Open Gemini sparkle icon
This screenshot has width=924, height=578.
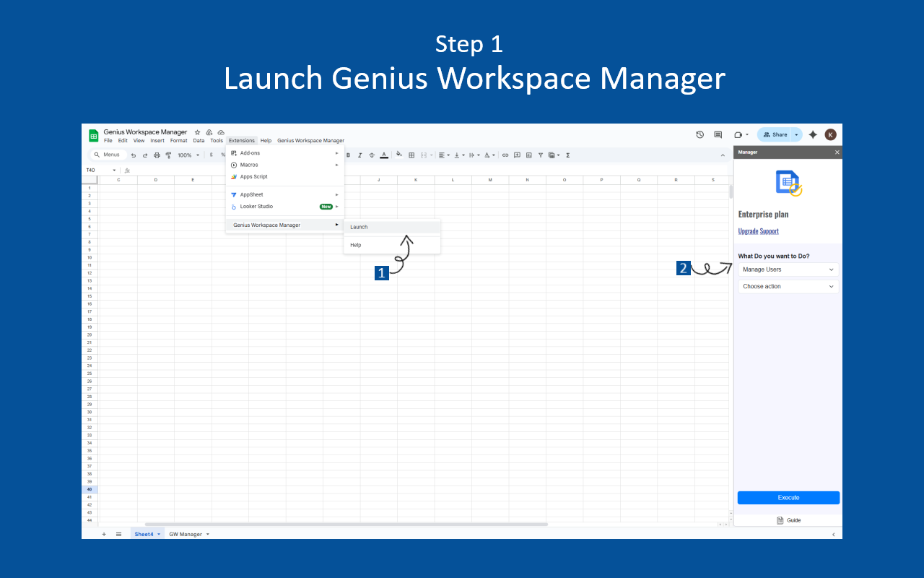click(813, 134)
